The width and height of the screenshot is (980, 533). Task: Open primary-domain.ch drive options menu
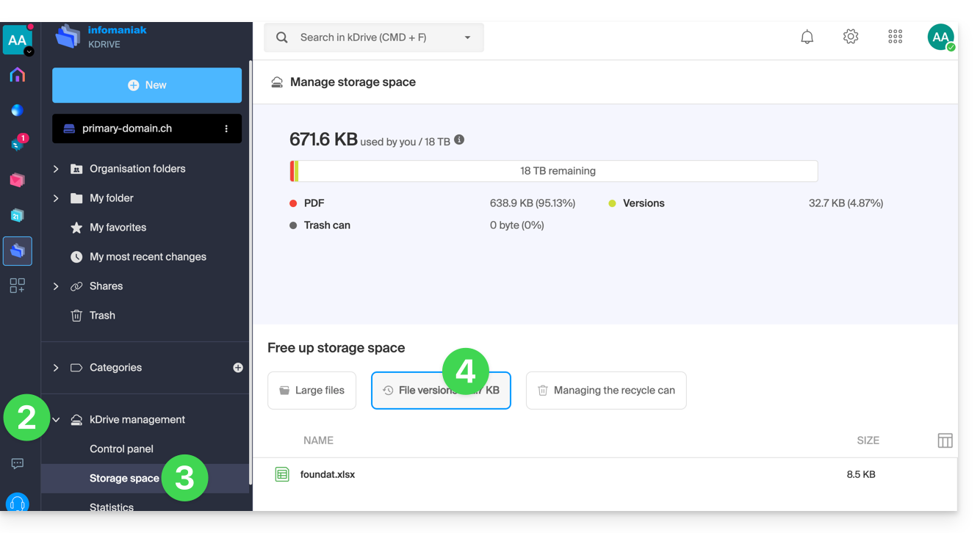(226, 128)
